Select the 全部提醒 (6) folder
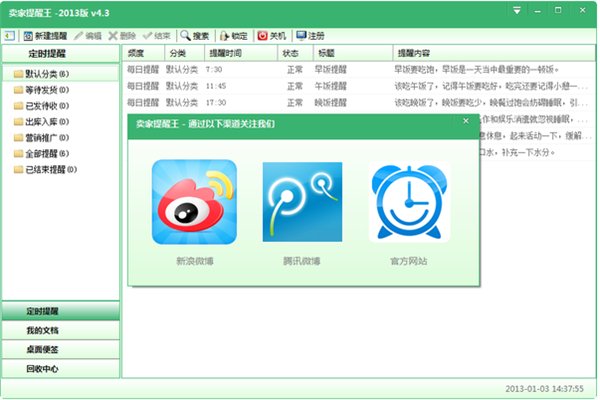600x400 pixels. [x=41, y=153]
